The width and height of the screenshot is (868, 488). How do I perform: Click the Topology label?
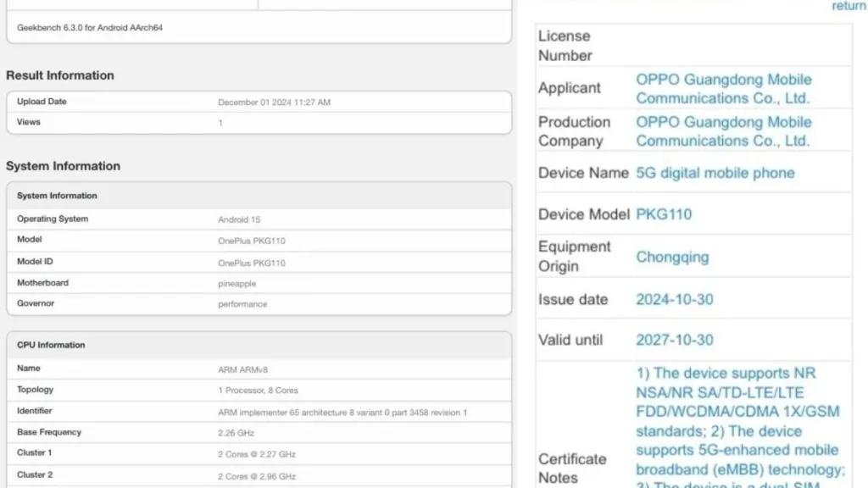(35, 390)
